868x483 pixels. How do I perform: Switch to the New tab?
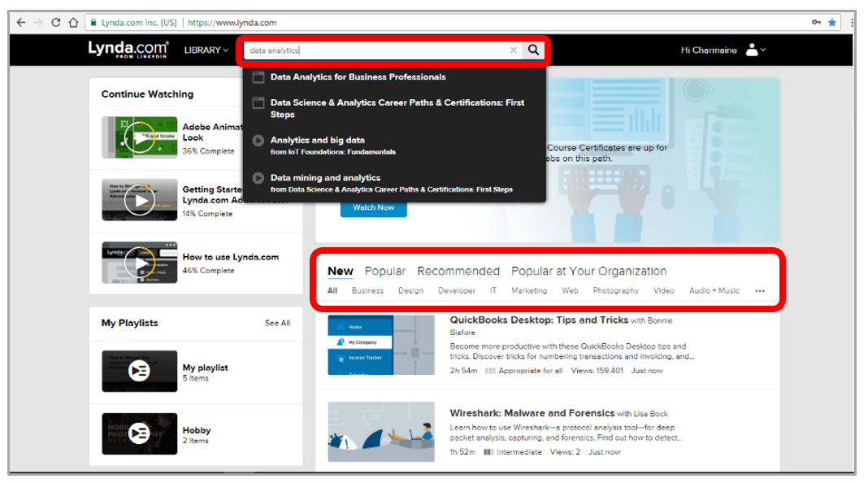[x=341, y=271]
